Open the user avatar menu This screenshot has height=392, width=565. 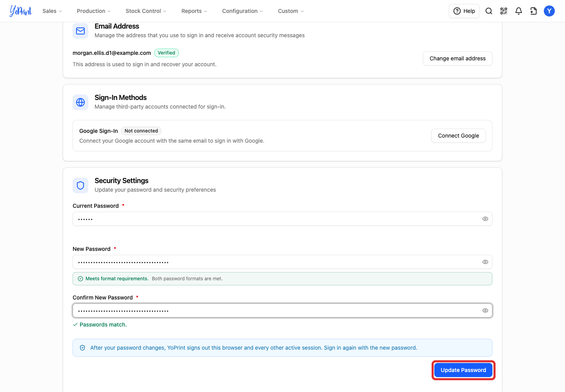(549, 11)
